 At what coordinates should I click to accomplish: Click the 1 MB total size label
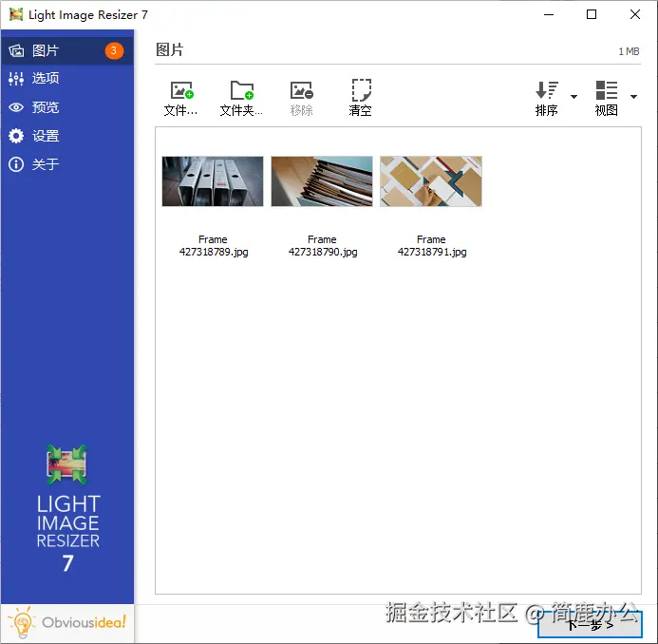click(x=629, y=51)
